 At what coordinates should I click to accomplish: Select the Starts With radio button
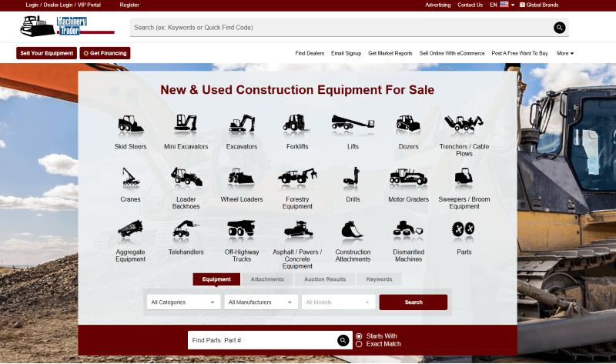[359, 336]
